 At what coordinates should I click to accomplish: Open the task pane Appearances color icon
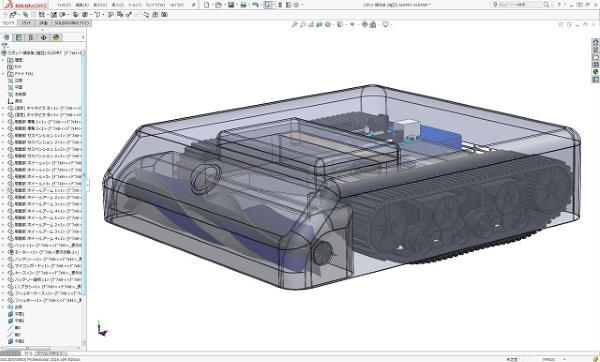coord(595,72)
